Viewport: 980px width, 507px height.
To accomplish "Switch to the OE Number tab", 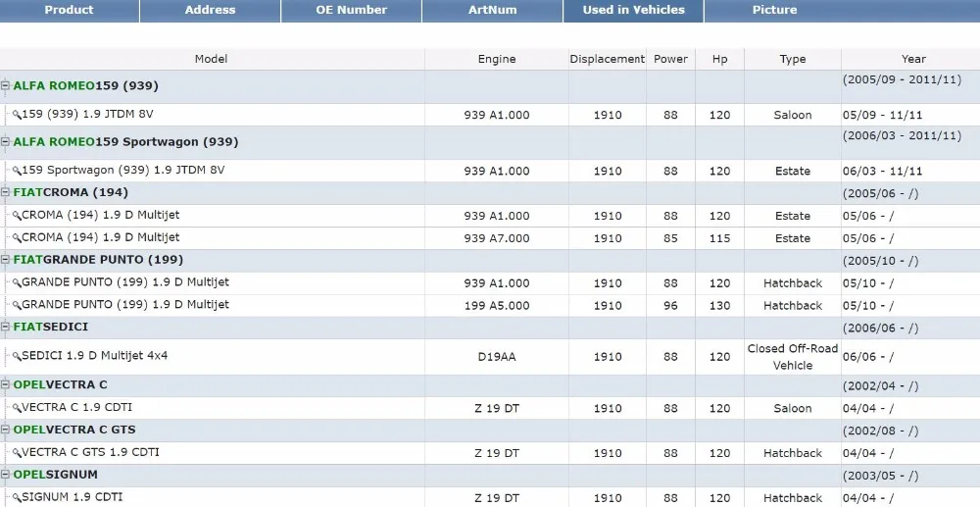I will click(x=351, y=10).
